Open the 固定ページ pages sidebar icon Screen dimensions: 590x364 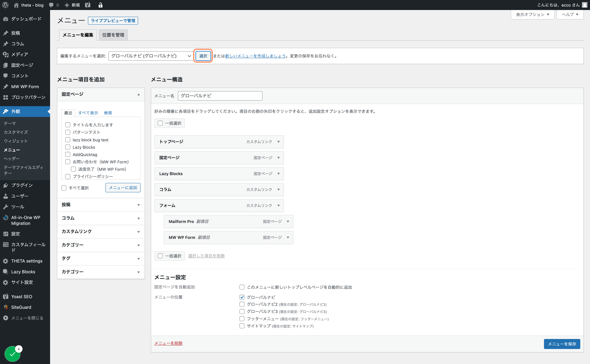6,65
